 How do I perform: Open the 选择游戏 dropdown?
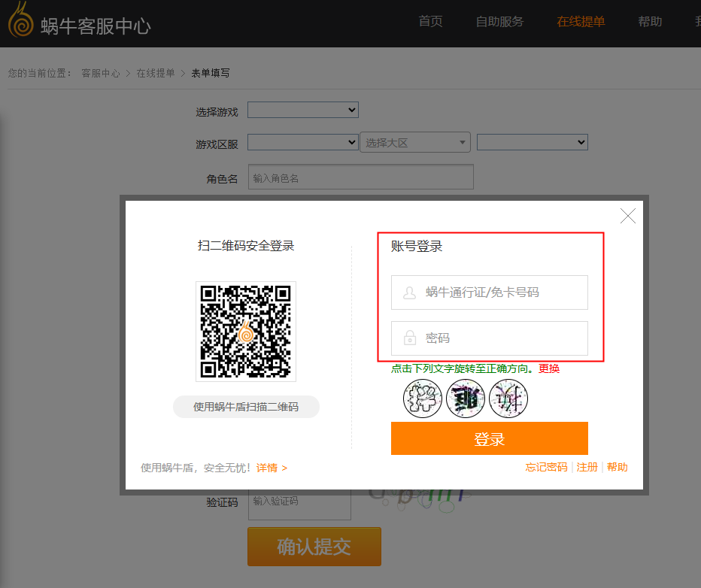302,111
